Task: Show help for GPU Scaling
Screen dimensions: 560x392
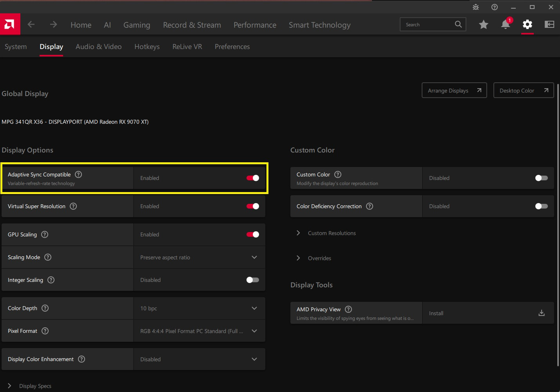Action: point(45,234)
